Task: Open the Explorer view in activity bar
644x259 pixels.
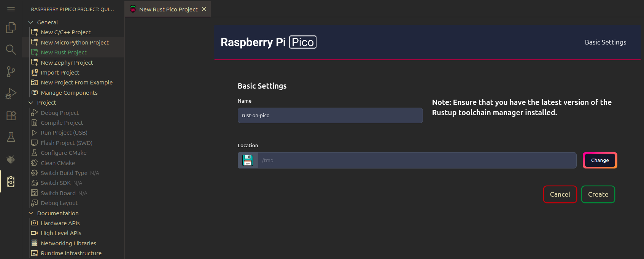Action: pyautogui.click(x=11, y=27)
